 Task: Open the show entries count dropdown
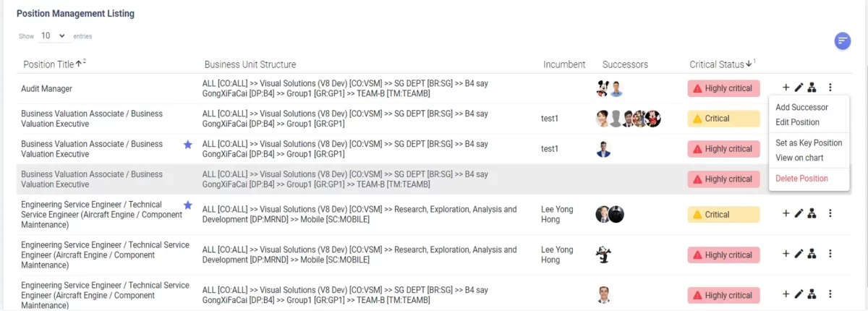pos(52,35)
